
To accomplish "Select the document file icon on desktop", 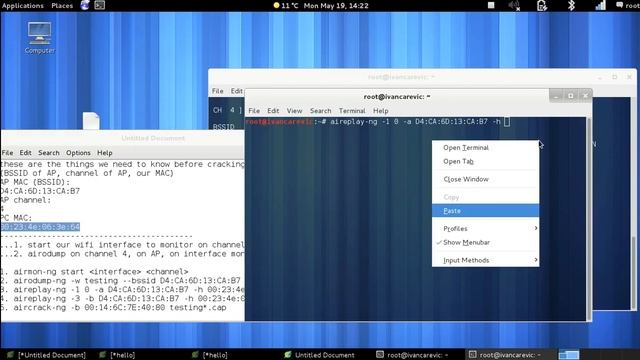I will tap(91, 121).
